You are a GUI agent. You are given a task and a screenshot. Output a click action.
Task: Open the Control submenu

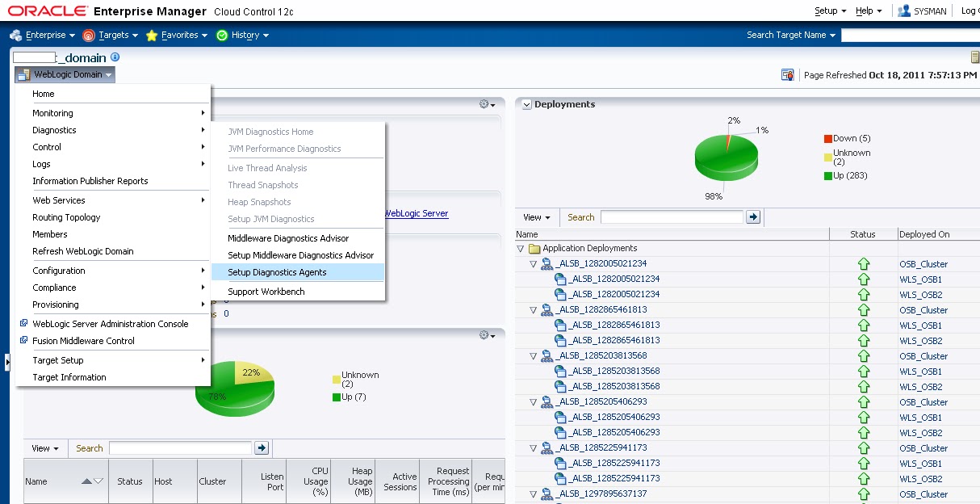[x=113, y=147]
